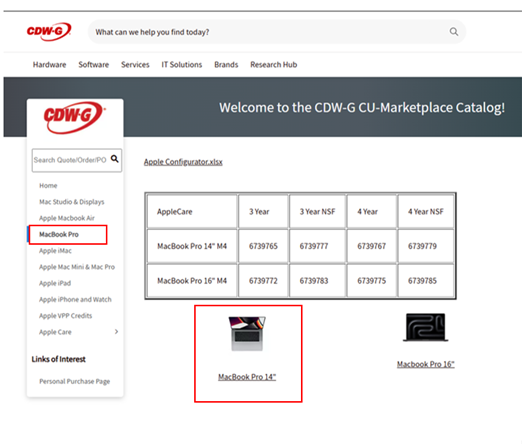Screen dimensions: 522x444
Task: Open the Software menu
Action: 93,65
